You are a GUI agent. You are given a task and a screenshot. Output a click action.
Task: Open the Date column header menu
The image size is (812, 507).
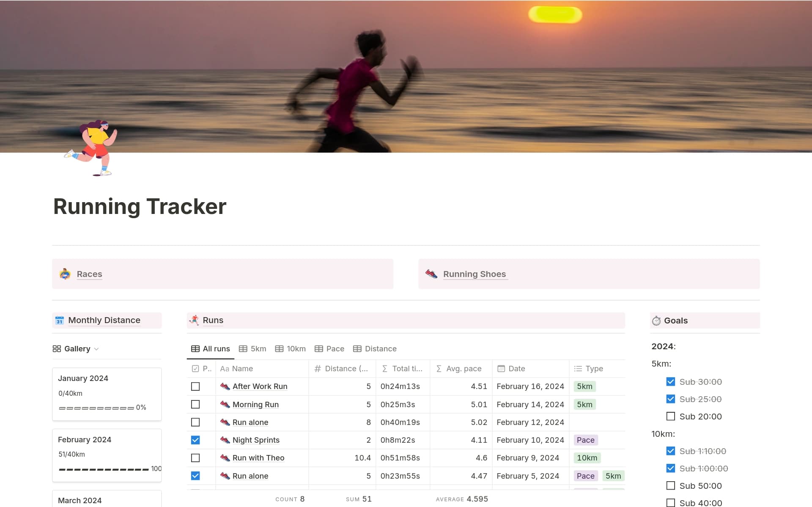[x=516, y=369]
